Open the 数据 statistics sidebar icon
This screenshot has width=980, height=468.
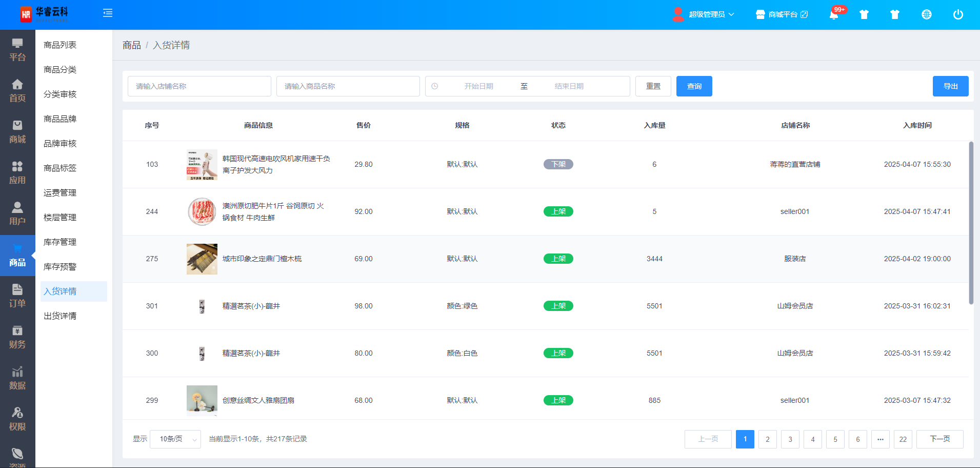17,378
